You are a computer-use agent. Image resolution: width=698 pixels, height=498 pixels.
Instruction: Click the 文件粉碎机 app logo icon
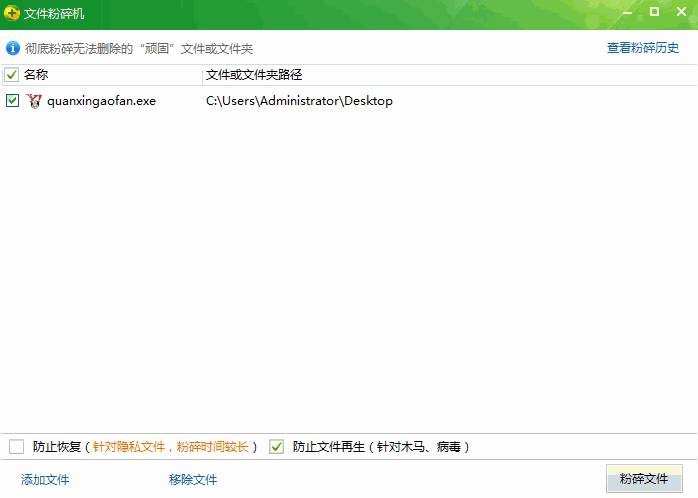pyautogui.click(x=12, y=13)
